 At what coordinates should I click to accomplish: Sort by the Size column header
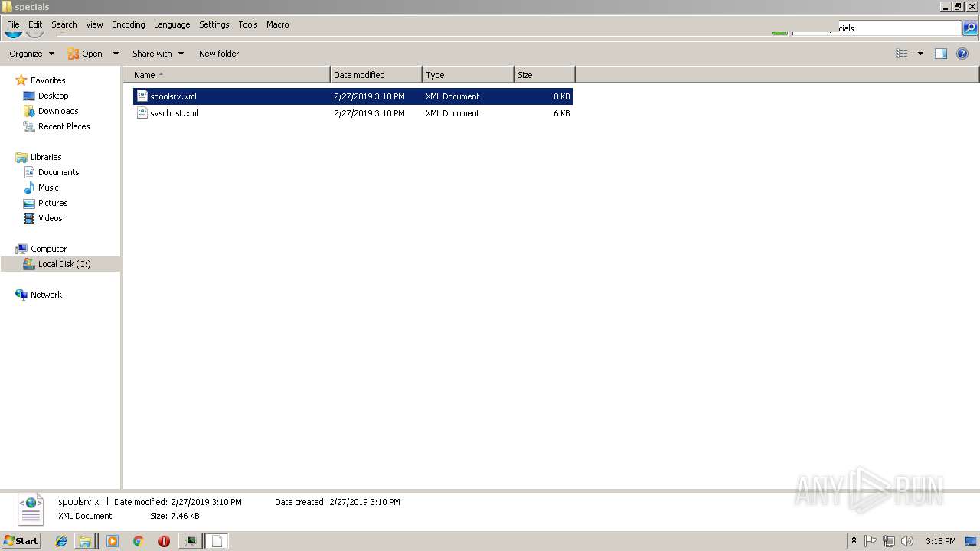click(544, 75)
